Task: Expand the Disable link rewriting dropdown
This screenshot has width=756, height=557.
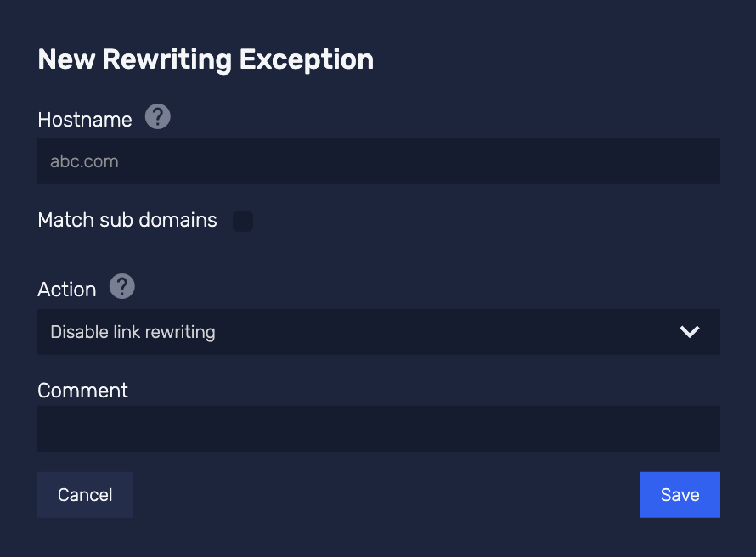Action: click(x=378, y=332)
